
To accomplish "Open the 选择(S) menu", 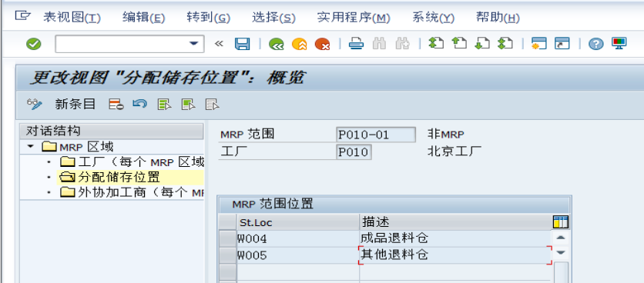I will pyautogui.click(x=273, y=17).
